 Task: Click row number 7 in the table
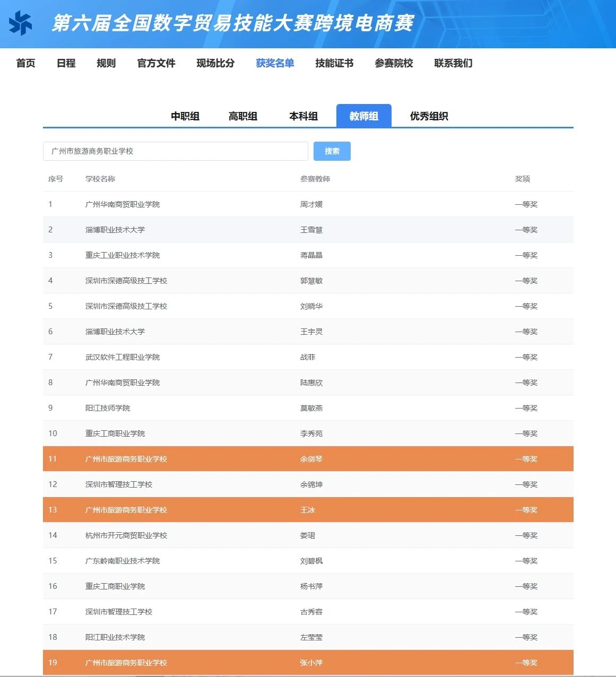(50, 357)
